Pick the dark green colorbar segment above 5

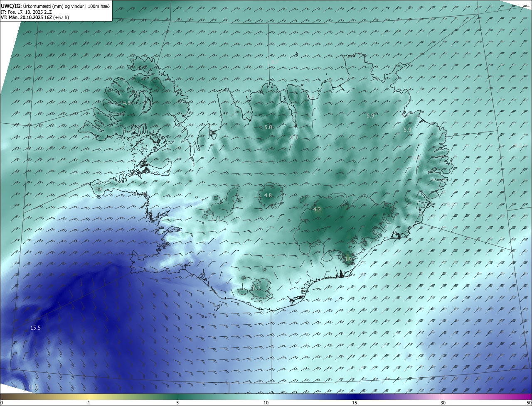[177, 396]
